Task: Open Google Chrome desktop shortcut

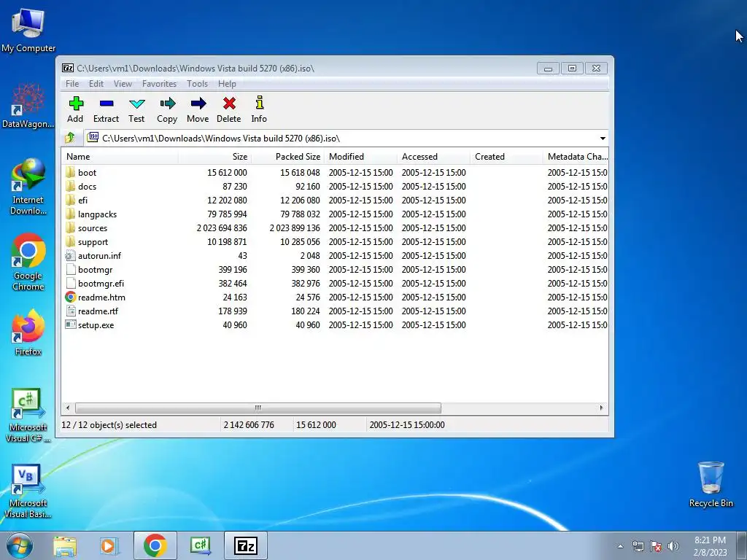Action: (x=28, y=262)
